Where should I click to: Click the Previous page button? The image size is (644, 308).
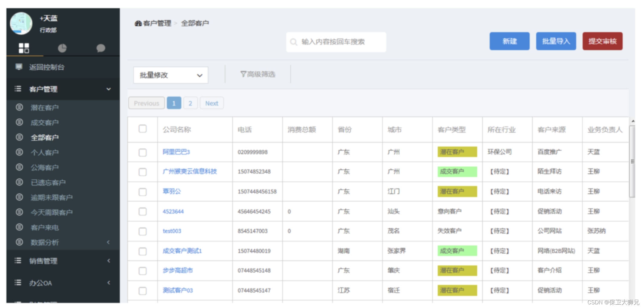[x=147, y=103]
